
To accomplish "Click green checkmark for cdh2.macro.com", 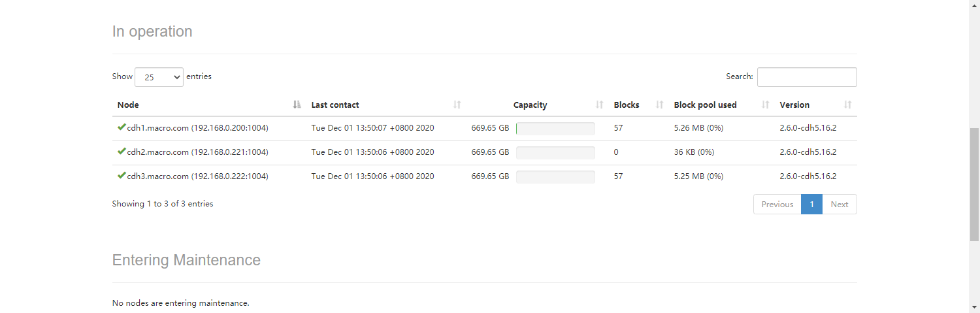I will click(122, 152).
